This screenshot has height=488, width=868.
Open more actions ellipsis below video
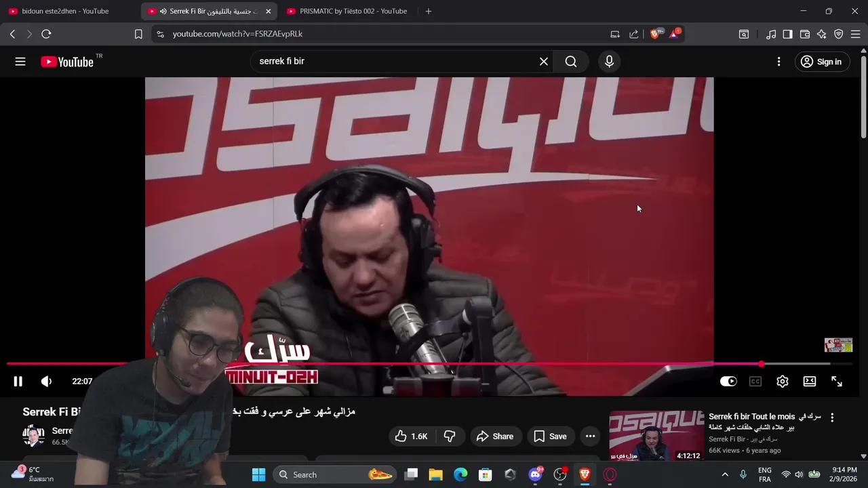[x=590, y=436]
